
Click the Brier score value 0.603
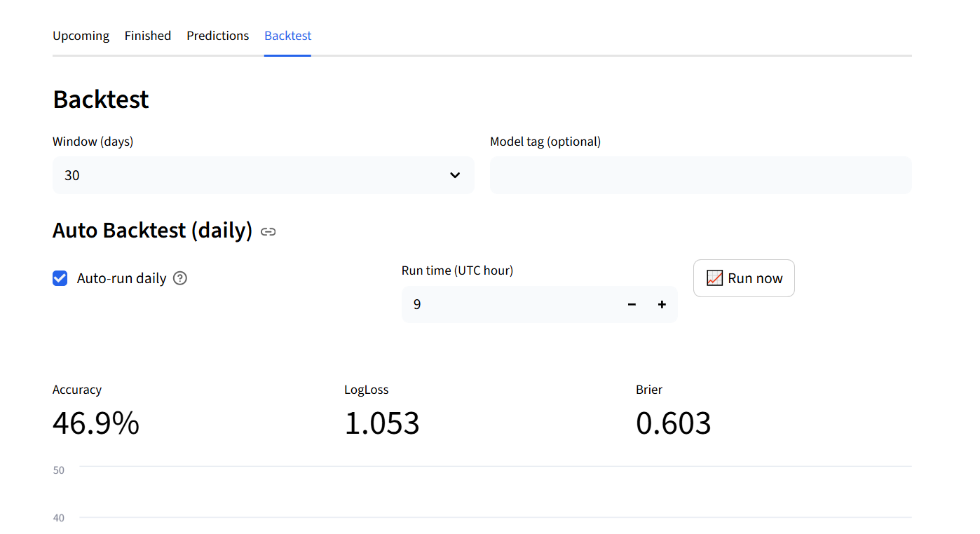coord(673,423)
